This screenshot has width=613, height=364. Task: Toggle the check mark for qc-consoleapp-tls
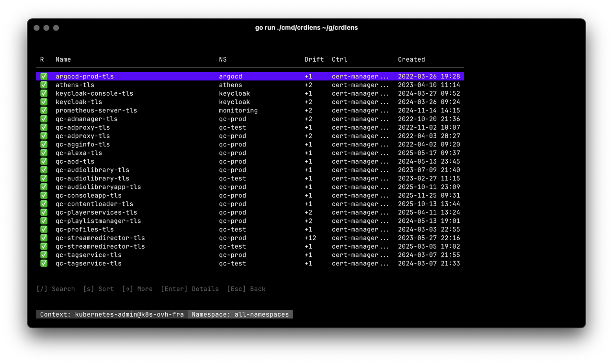point(43,195)
